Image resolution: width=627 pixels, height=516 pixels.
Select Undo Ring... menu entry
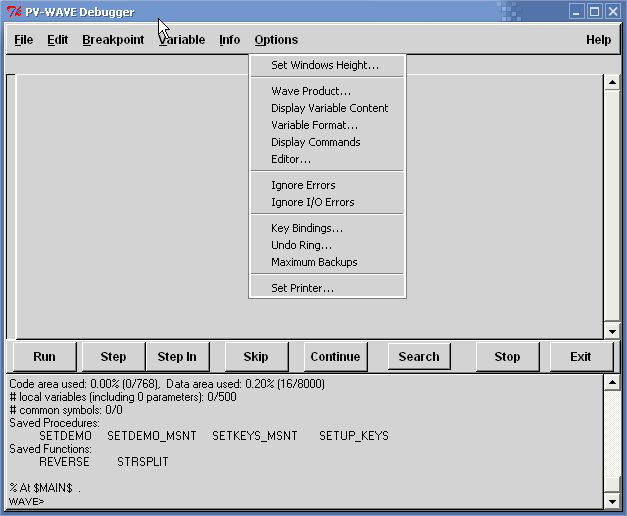pos(327,245)
